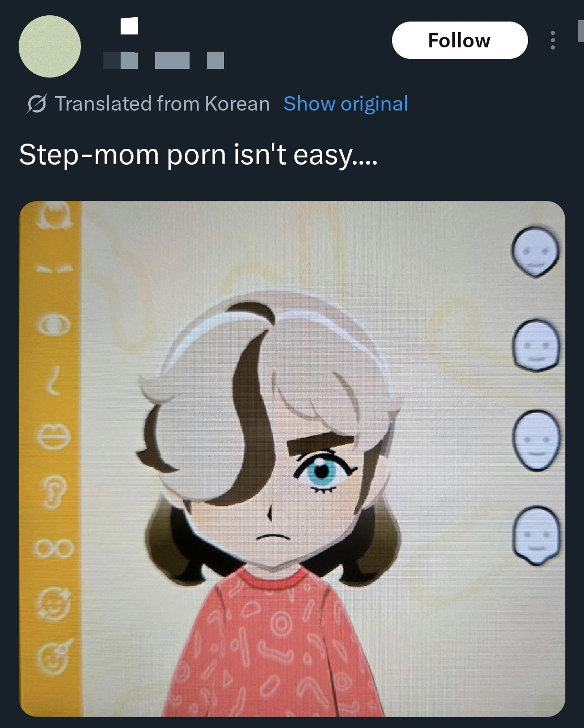Viewport: 584px width, 728px height.
Task: Open the poster's profile avatar
Action: (50, 46)
